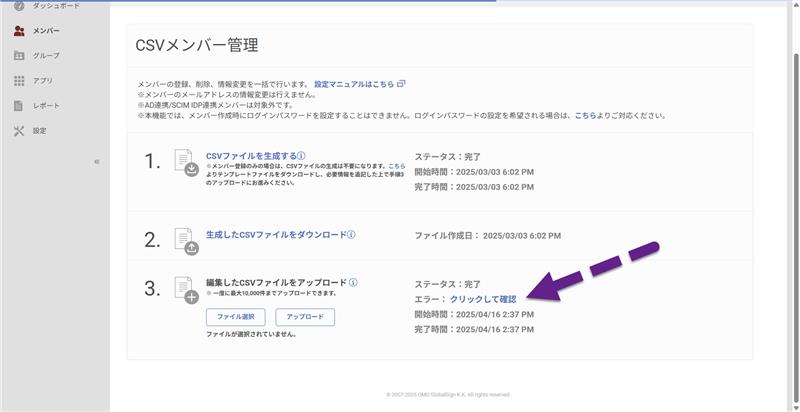The height and width of the screenshot is (412, 800).
Task: Click こちら template download link in step 1
Action: point(396,166)
